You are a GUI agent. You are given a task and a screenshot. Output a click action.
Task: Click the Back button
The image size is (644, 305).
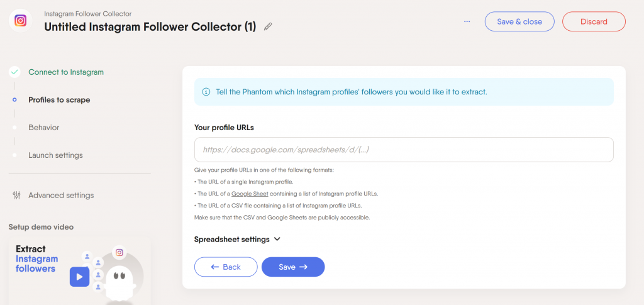click(226, 267)
